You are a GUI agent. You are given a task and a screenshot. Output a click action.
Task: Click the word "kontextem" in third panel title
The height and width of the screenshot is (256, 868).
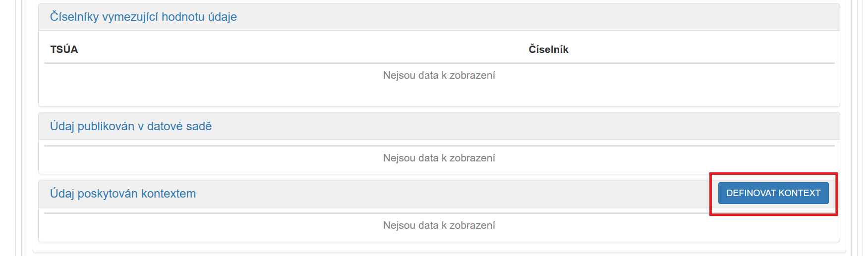click(x=169, y=194)
